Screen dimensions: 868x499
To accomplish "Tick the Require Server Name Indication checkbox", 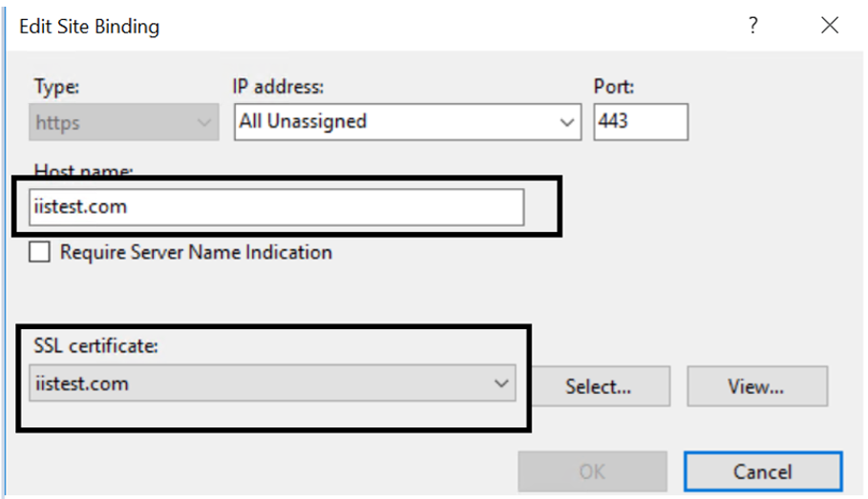I will pos(39,252).
